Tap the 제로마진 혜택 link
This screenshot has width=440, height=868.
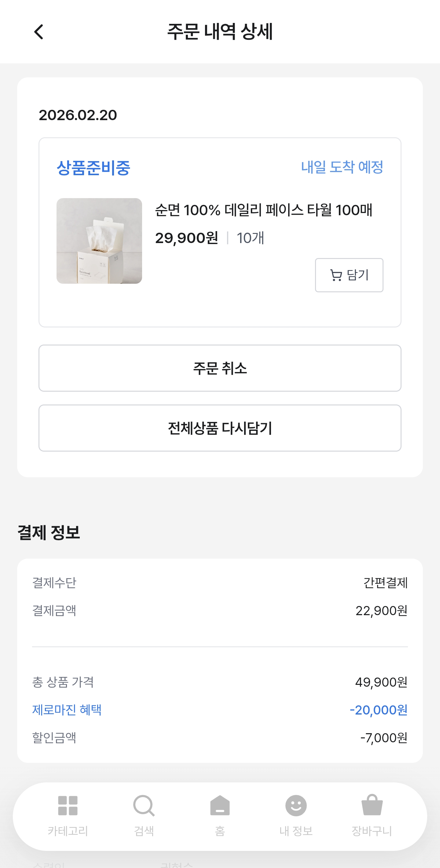click(x=67, y=710)
